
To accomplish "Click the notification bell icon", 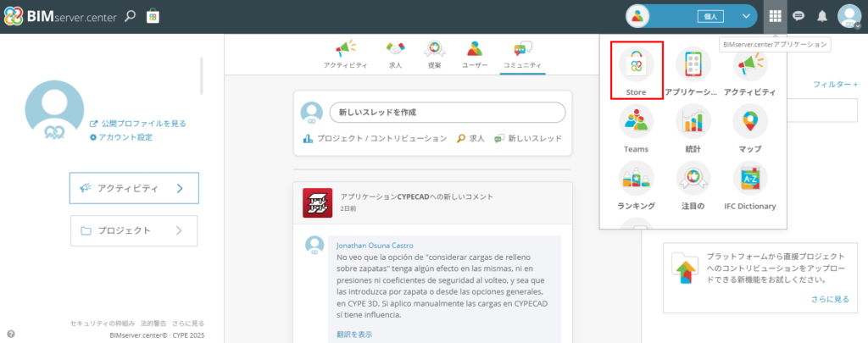I will (821, 16).
